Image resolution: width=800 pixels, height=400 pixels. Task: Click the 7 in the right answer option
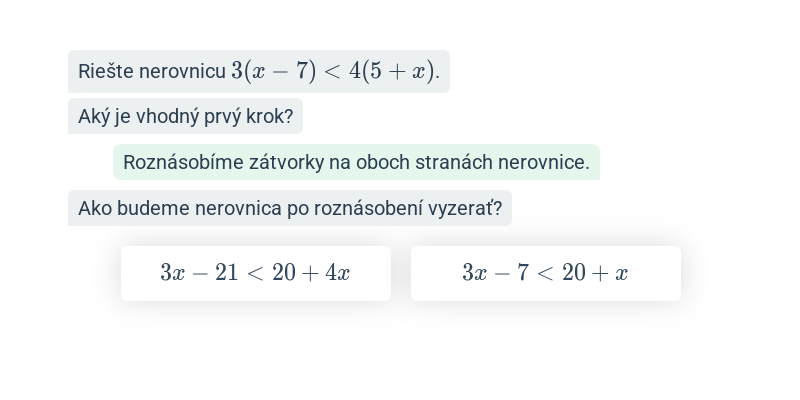click(522, 272)
